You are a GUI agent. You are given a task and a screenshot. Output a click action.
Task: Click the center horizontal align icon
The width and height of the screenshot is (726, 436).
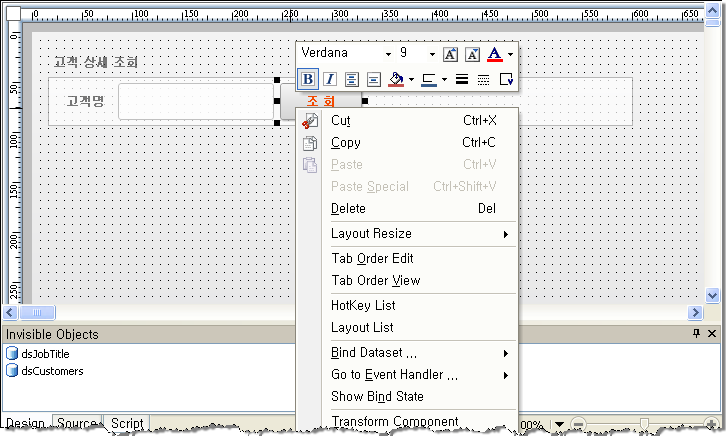352,79
